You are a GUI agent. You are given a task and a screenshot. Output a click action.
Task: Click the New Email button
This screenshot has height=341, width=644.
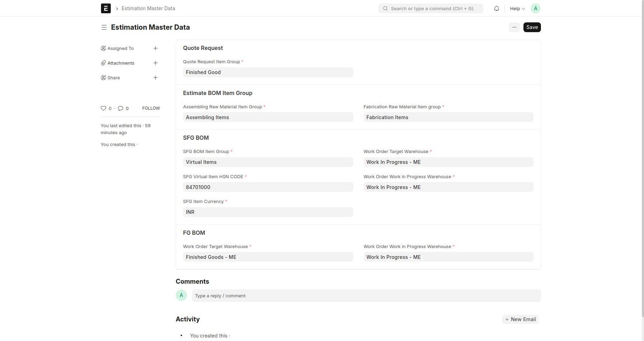[x=520, y=319]
